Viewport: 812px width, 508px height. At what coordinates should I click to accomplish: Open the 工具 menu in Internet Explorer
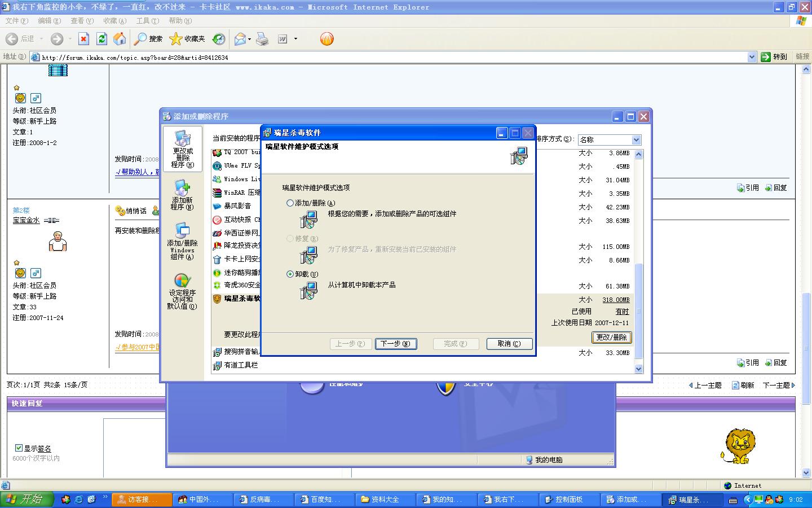click(x=147, y=21)
